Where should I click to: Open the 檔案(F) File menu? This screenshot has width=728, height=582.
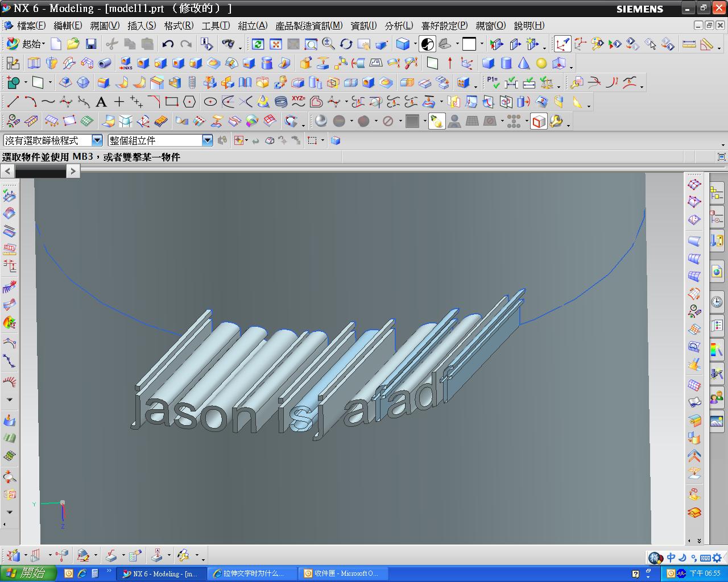31,26
